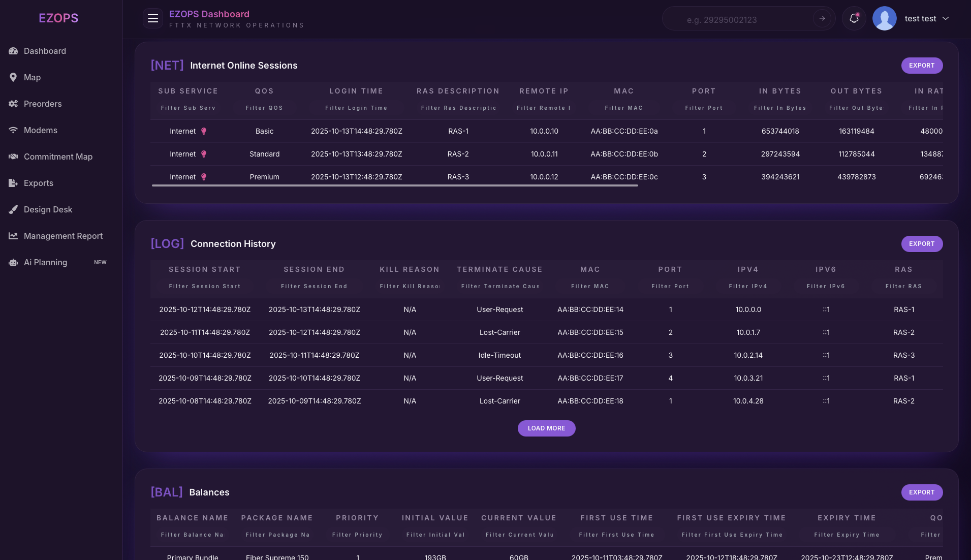The width and height of the screenshot is (971, 560).
Task: Export the Connection History table
Action: 921,244
